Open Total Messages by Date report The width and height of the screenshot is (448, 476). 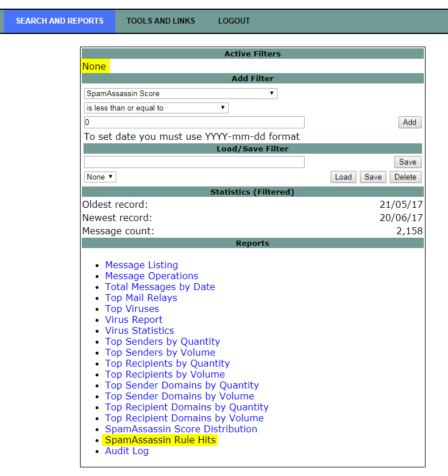[x=160, y=287]
